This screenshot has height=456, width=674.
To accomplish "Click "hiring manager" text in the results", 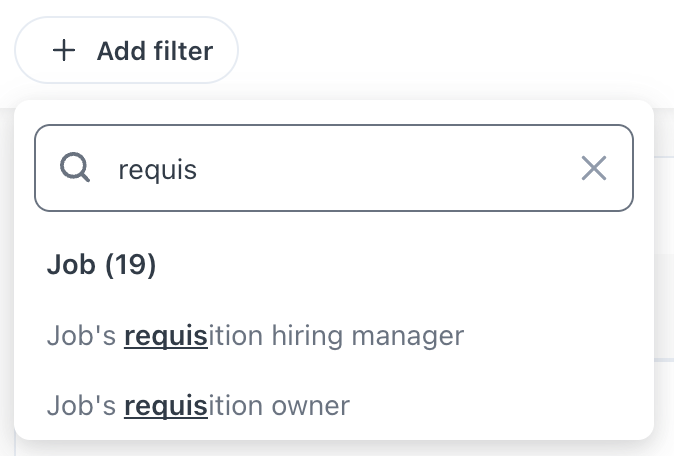I will pos(367,335).
